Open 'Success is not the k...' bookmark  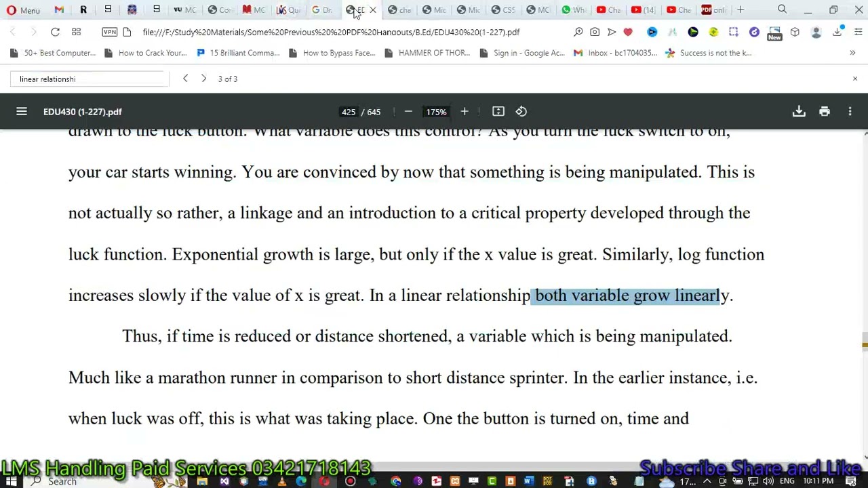point(709,53)
